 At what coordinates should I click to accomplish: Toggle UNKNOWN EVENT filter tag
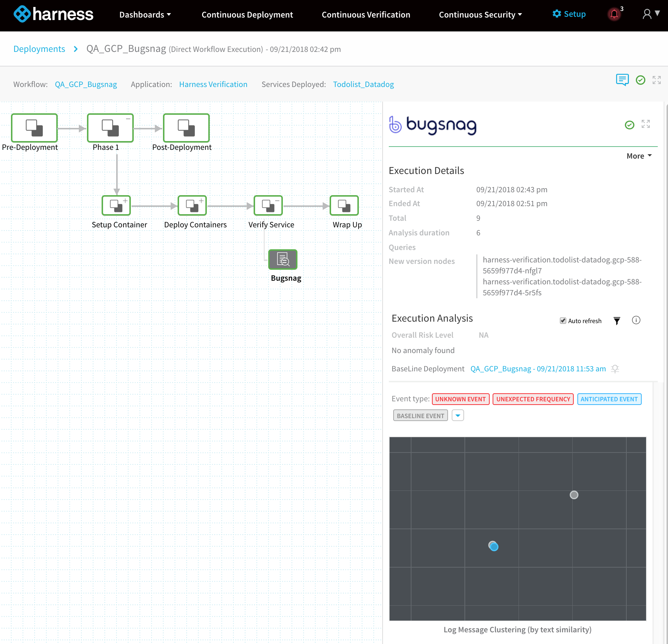coord(460,399)
